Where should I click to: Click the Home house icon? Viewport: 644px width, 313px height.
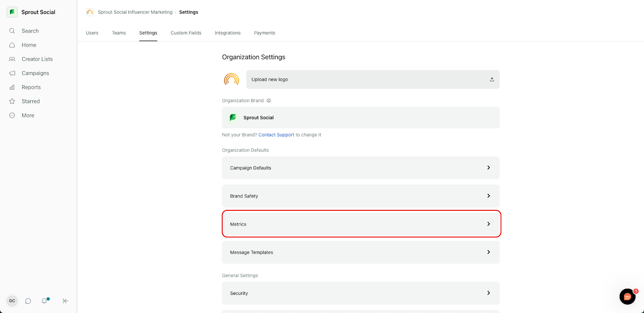pos(12,45)
